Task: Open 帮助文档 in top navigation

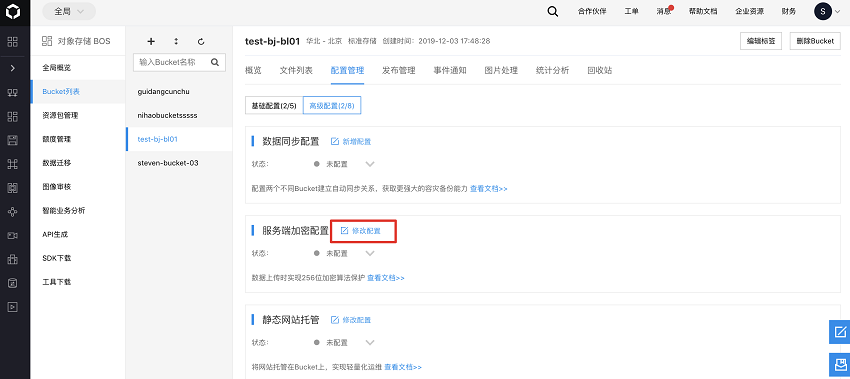Action: [703, 11]
